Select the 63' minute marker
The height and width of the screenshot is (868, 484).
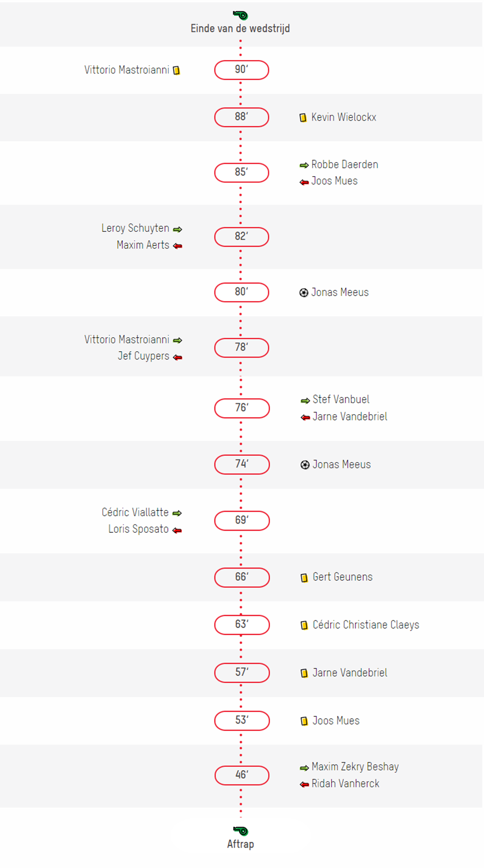tap(242, 625)
